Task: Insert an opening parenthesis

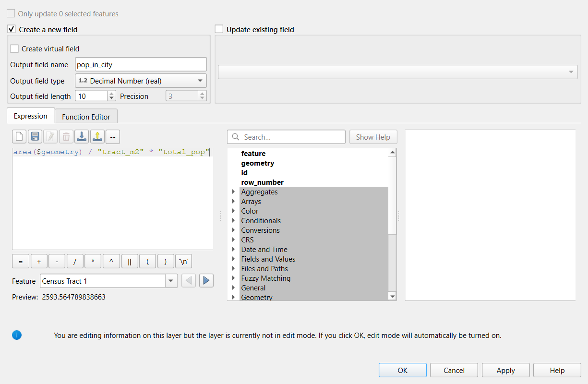Action: coord(147,262)
